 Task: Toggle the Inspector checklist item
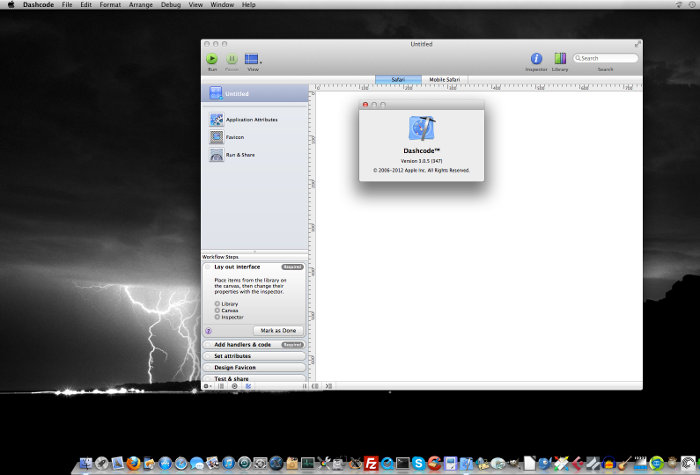(217, 317)
